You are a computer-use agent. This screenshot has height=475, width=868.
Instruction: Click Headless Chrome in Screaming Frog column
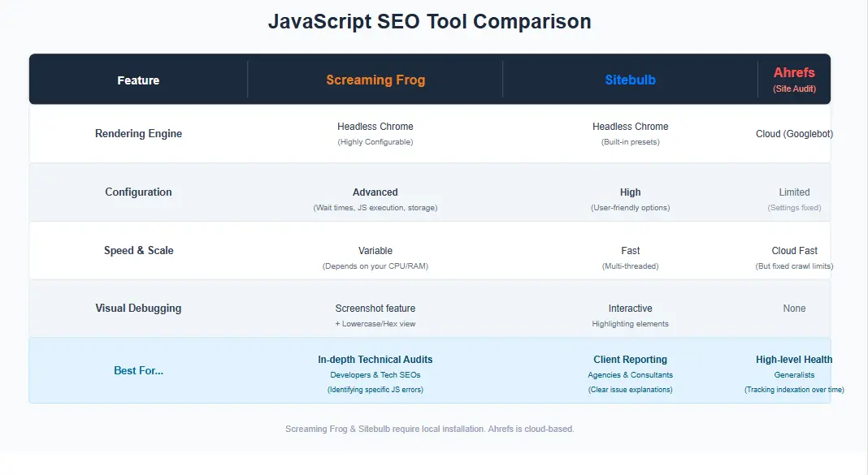tap(375, 127)
